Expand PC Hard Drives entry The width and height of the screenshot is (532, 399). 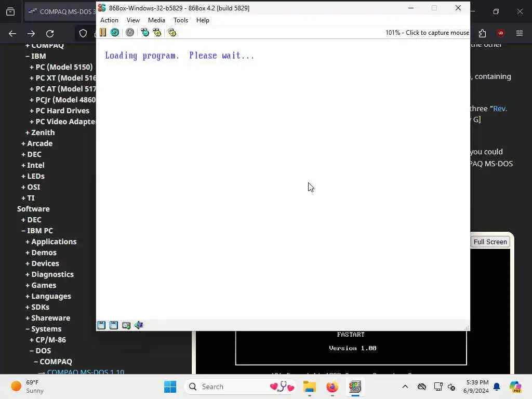59,111
